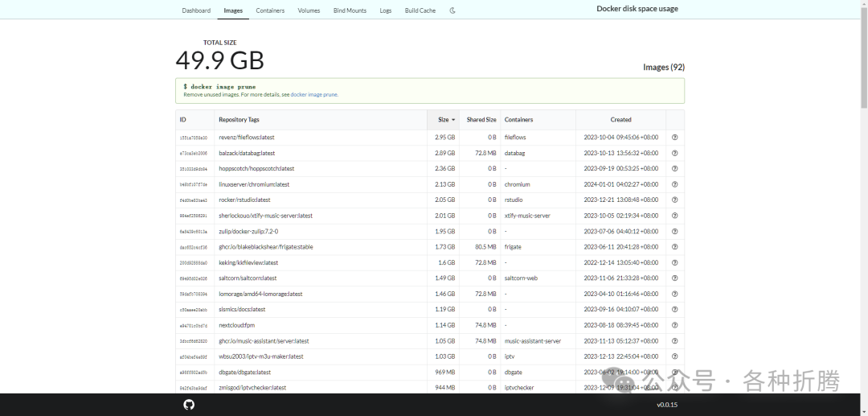Select lomorage/amd64-lomorage:latest tag

260,294
